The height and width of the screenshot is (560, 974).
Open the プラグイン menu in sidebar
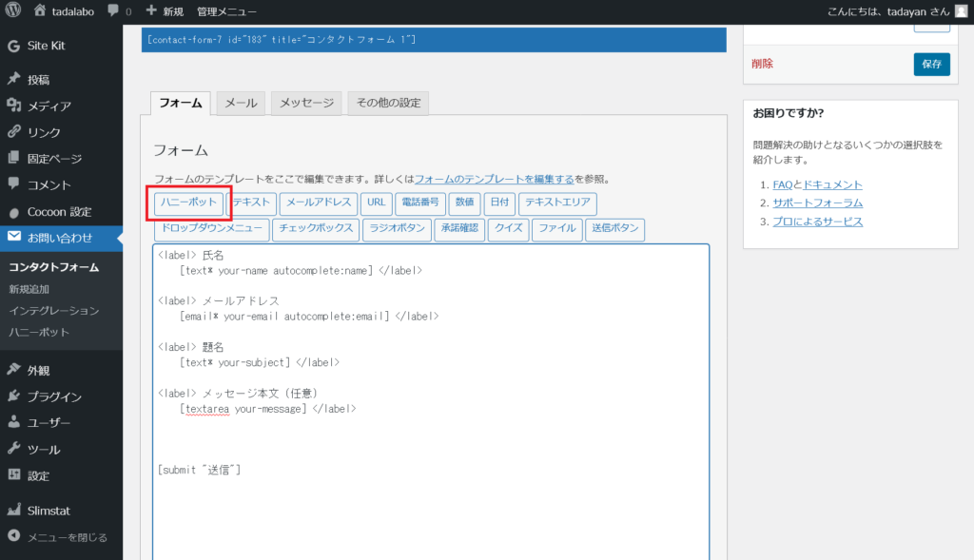54,396
